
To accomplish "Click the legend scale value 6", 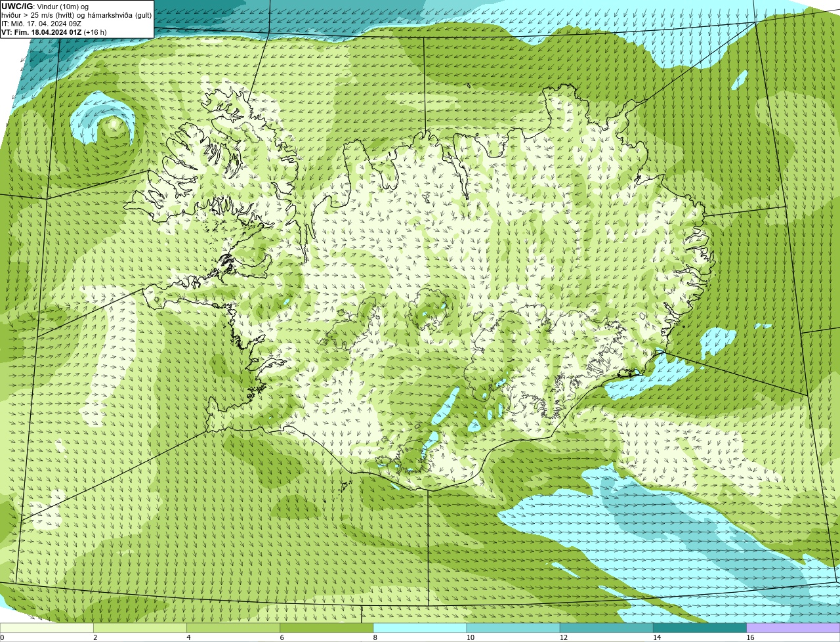I will pyautogui.click(x=282, y=637).
